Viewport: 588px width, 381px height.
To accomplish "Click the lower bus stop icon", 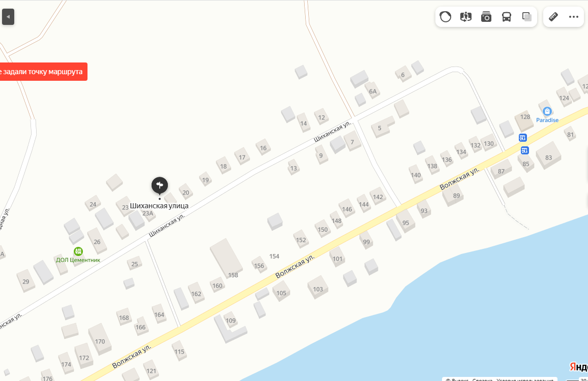I will [x=524, y=150].
